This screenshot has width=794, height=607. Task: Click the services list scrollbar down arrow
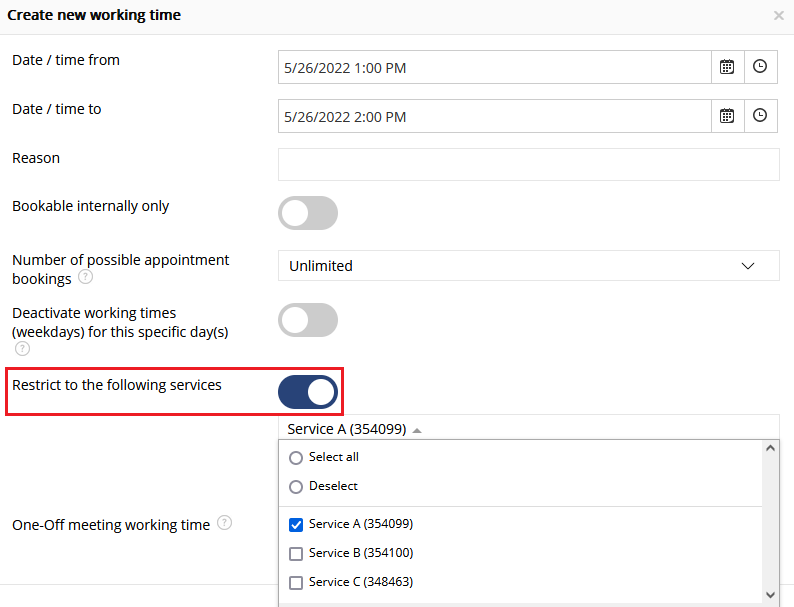(x=771, y=595)
